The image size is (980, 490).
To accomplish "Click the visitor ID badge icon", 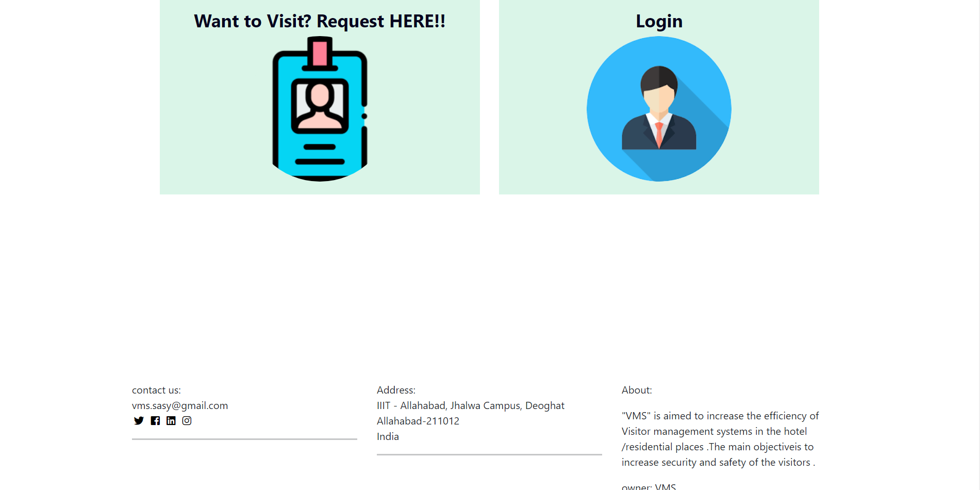I will [x=320, y=109].
